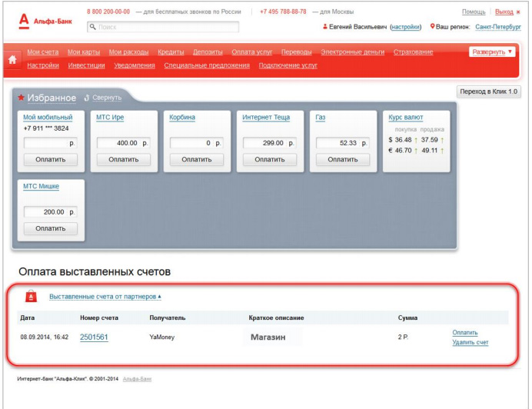Screen dimensions: 532x409
Task: Expand the menu with Развернуть button
Action: tap(492, 52)
